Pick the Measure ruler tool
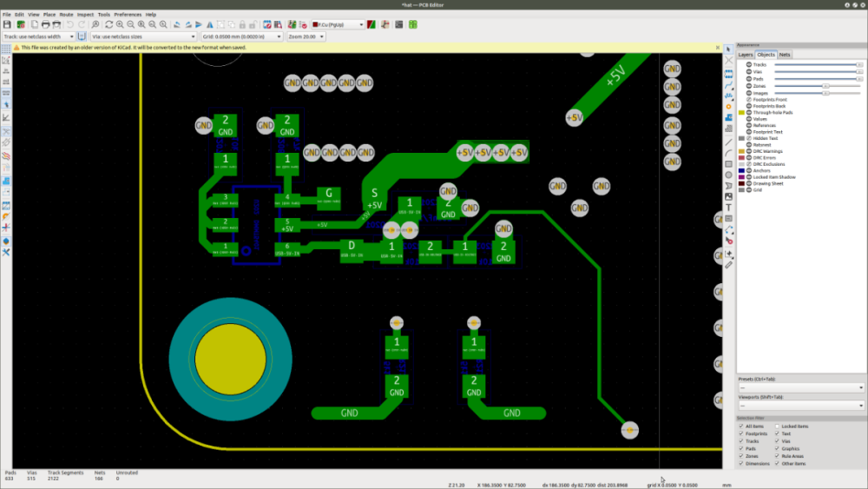The image size is (868, 489). [728, 265]
